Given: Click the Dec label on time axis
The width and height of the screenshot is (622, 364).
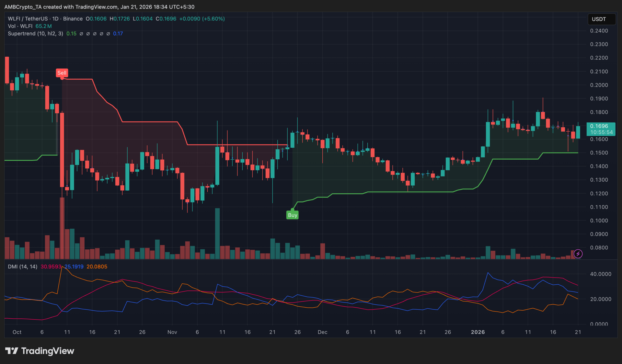Looking at the screenshot, I should [x=322, y=332].
